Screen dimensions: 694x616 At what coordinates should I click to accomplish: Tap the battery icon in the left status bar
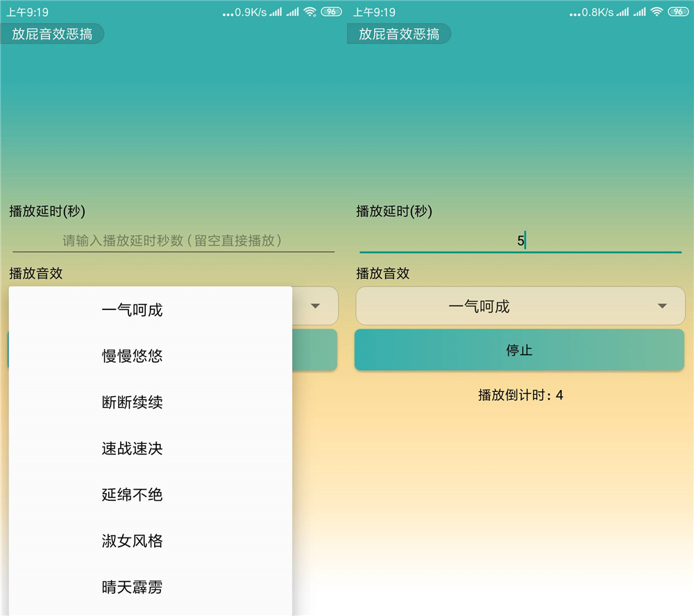331,12
